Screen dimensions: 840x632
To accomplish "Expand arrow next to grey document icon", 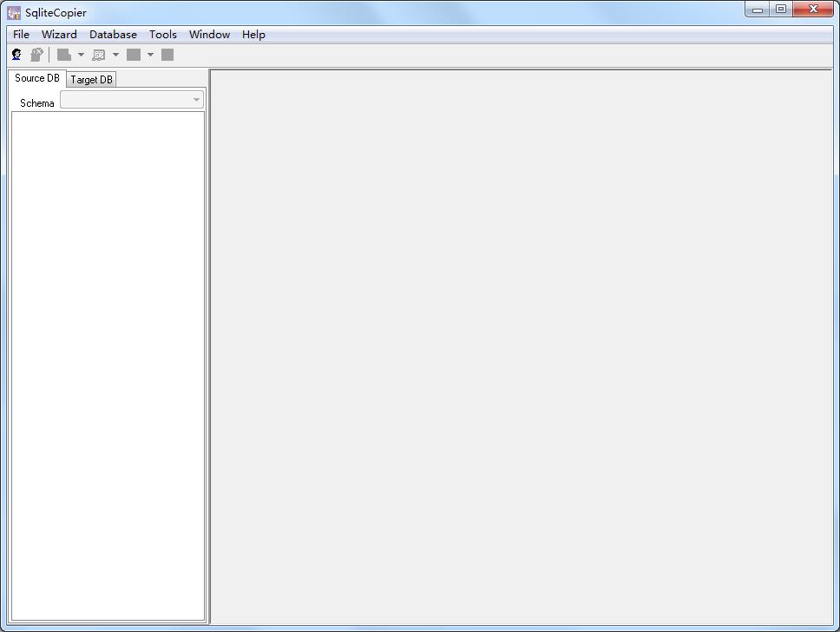I will point(82,55).
